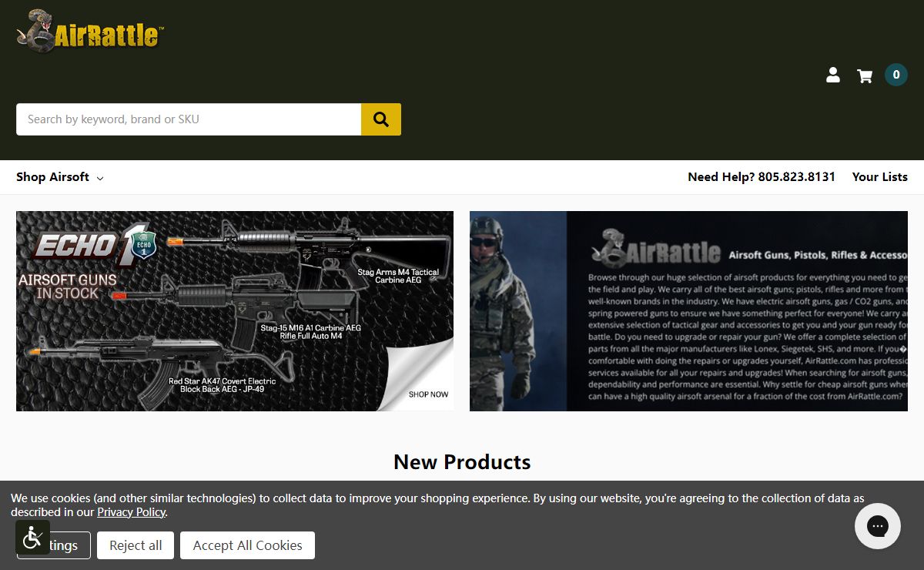Click Reject all cookies
Image resolution: width=924 pixels, height=570 pixels.
coord(136,545)
